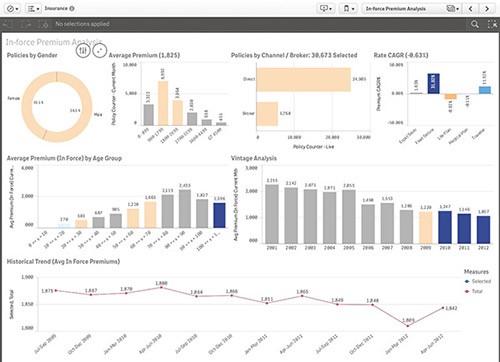Select the Direct channel bar
Image resolution: width=500 pixels, height=362 pixels.
pyautogui.click(x=303, y=80)
